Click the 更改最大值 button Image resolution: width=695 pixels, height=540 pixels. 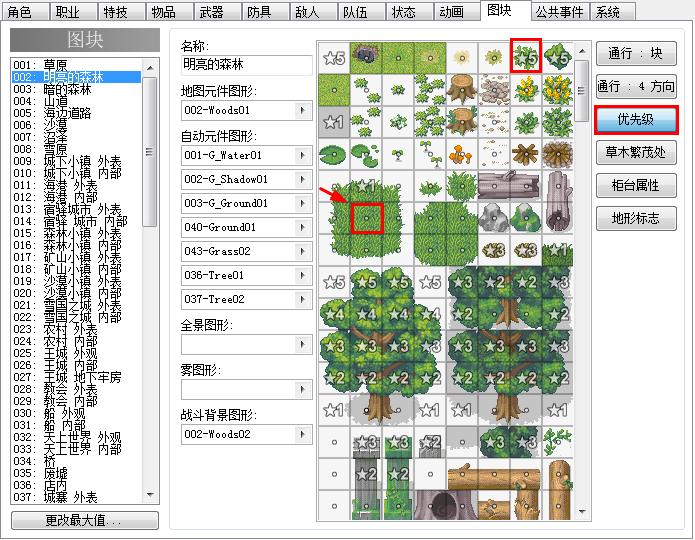click(85, 520)
